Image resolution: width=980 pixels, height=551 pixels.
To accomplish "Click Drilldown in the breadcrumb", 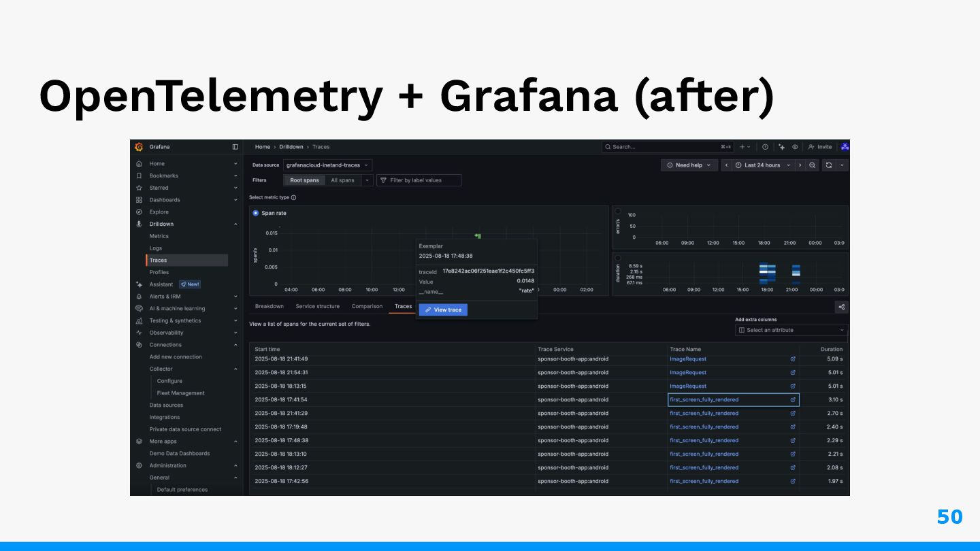I will (x=292, y=147).
